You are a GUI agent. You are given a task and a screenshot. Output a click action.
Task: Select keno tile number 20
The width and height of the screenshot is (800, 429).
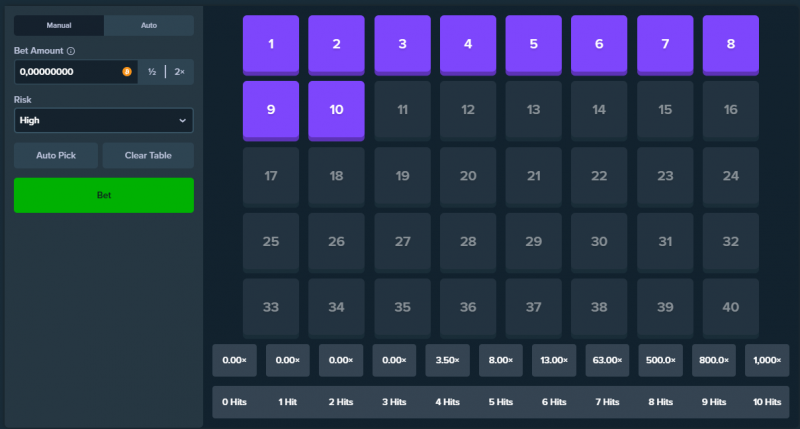(468, 177)
